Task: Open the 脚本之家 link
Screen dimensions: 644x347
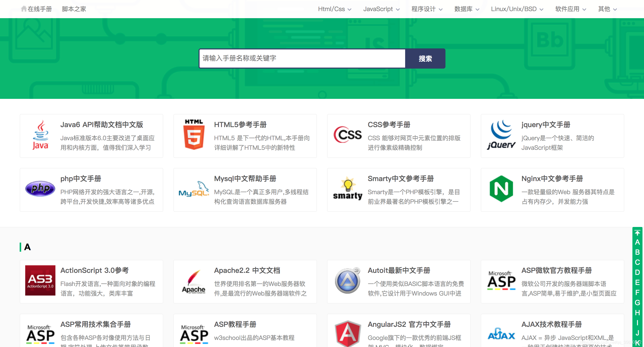Action: [74, 9]
